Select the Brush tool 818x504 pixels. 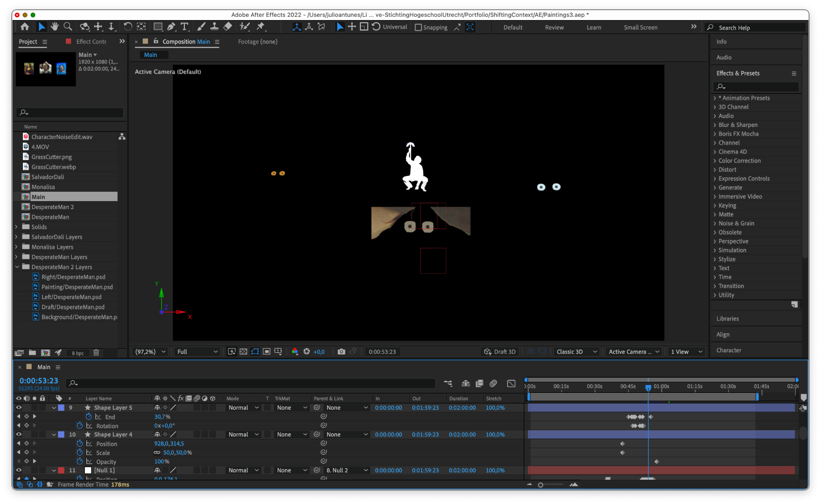[x=201, y=27]
